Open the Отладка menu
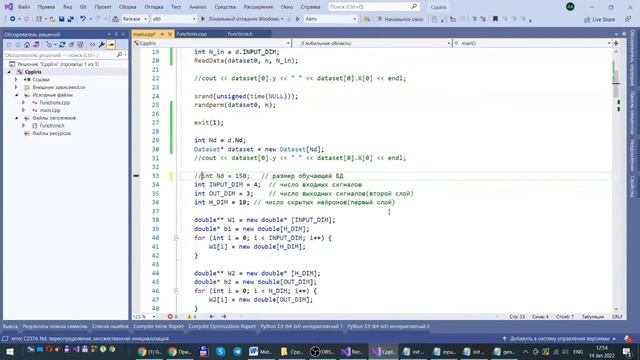This screenshot has height=360, width=640. 154,7
